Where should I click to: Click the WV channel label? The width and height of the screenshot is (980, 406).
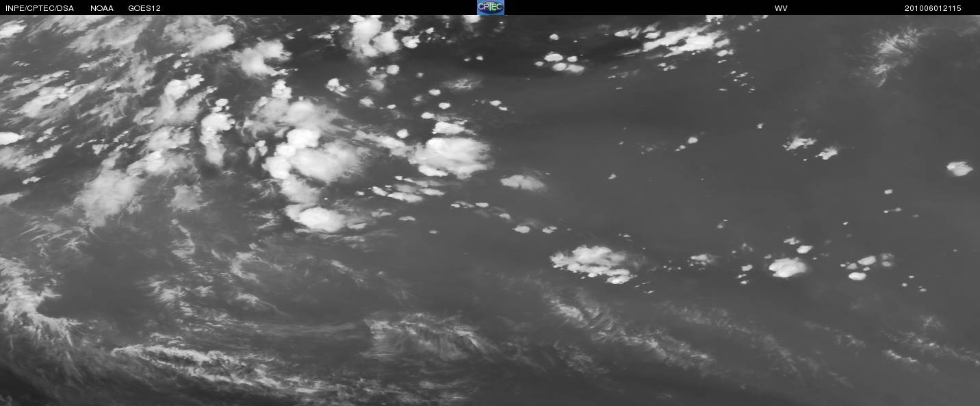coord(781,8)
